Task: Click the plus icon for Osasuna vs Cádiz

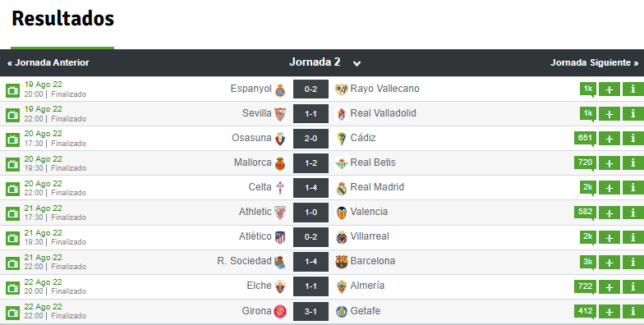Action: [609, 139]
